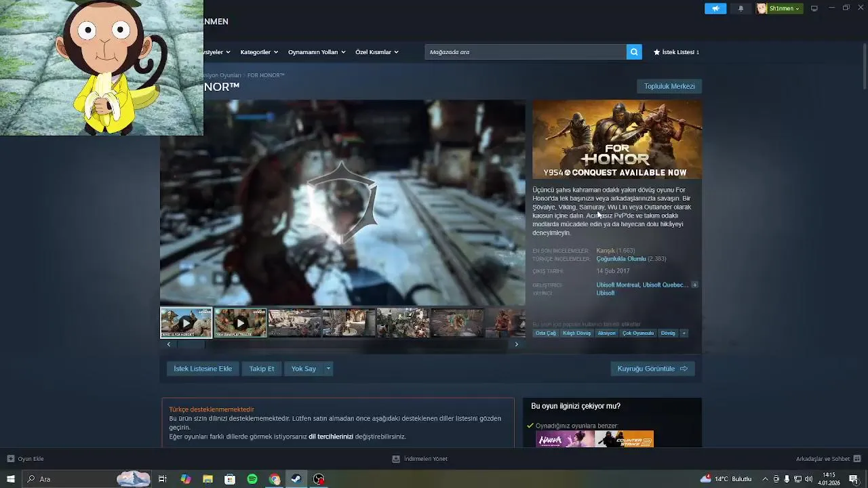Open the Özel Kısımlar dropdown menu
The width and height of the screenshot is (868, 488).
(x=377, y=52)
